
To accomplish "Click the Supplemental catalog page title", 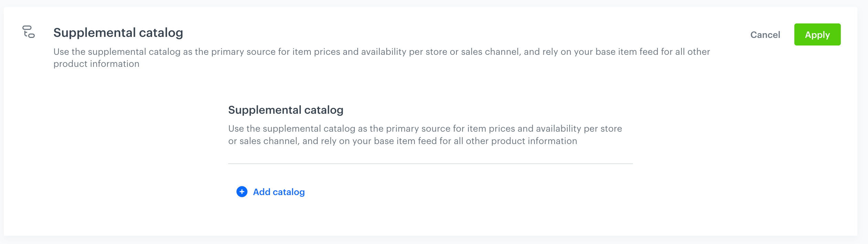I will pos(118,33).
